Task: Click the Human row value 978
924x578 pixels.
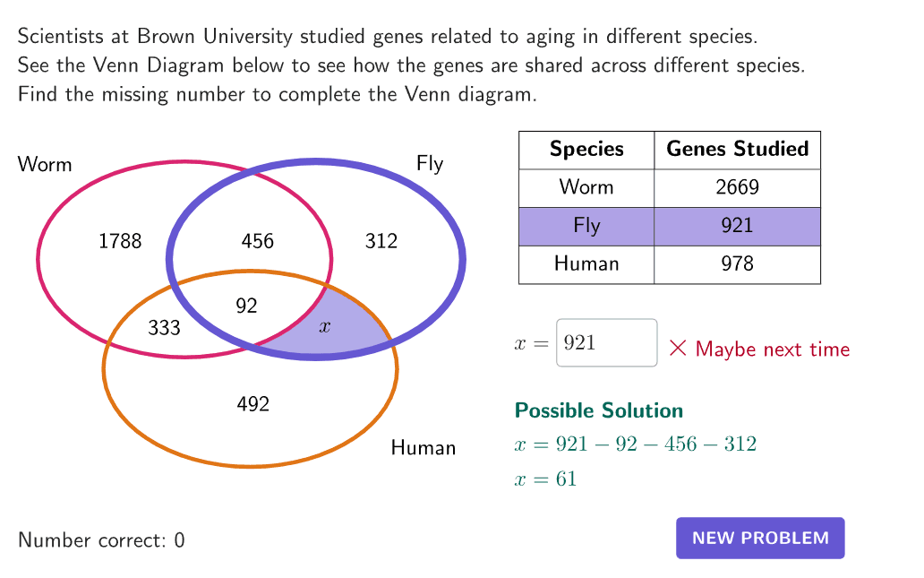Action: [x=737, y=263]
